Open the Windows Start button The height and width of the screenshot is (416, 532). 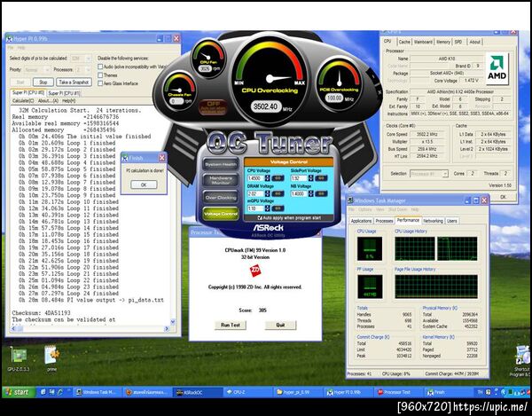[x=19, y=392]
